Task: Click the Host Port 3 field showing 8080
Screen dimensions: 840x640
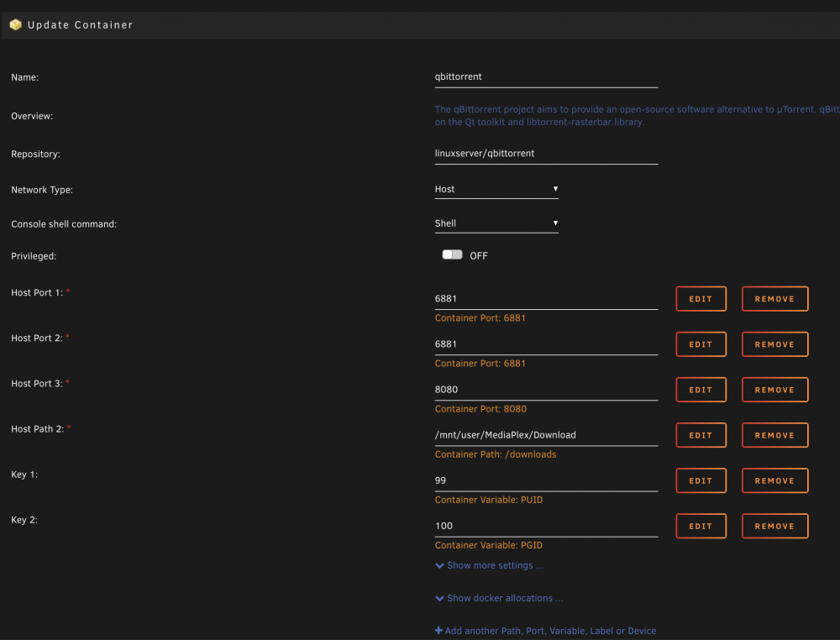Action: click(546, 390)
